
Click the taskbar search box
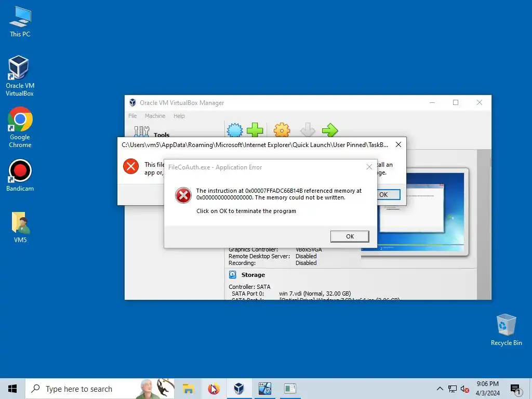(100, 389)
